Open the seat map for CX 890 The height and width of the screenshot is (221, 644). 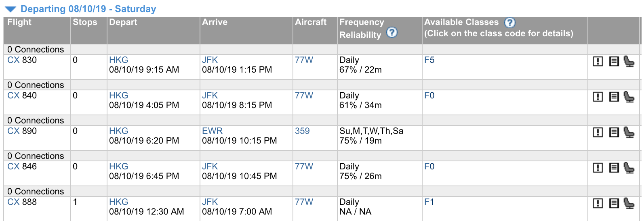[x=629, y=132]
